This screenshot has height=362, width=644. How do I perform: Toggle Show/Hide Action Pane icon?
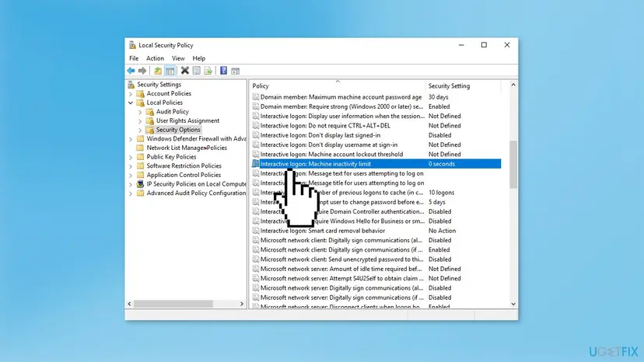point(236,71)
